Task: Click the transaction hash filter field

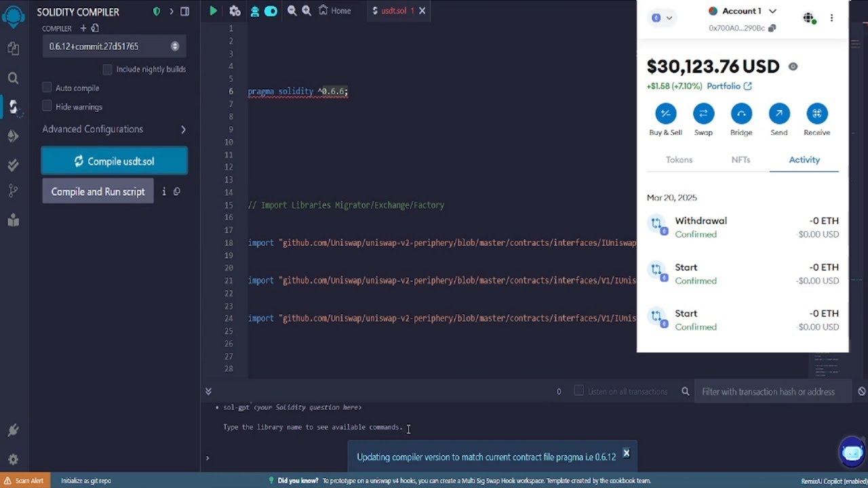Action: 774,392
